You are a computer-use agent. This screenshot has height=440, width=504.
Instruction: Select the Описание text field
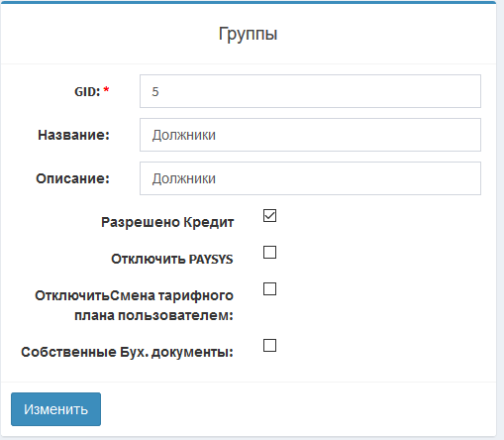(310, 178)
